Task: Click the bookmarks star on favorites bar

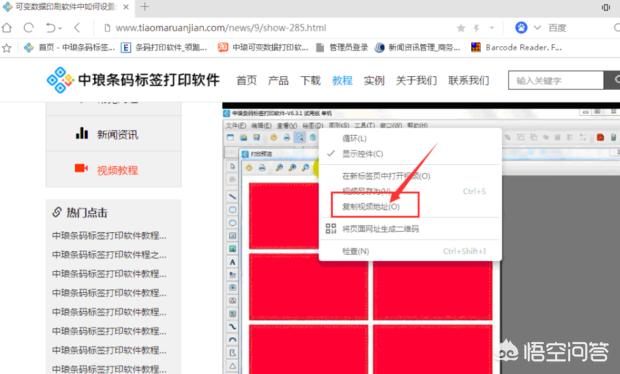Action: pos(7,48)
